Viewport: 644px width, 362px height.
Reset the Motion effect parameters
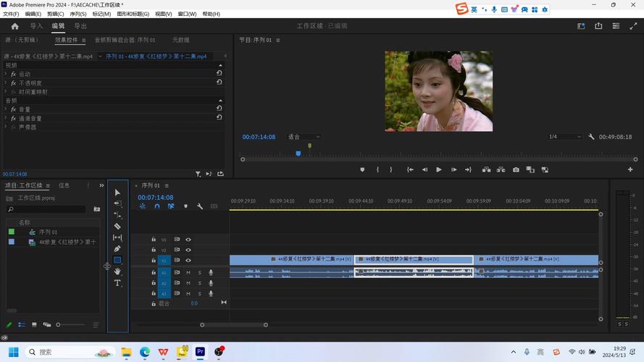point(219,73)
